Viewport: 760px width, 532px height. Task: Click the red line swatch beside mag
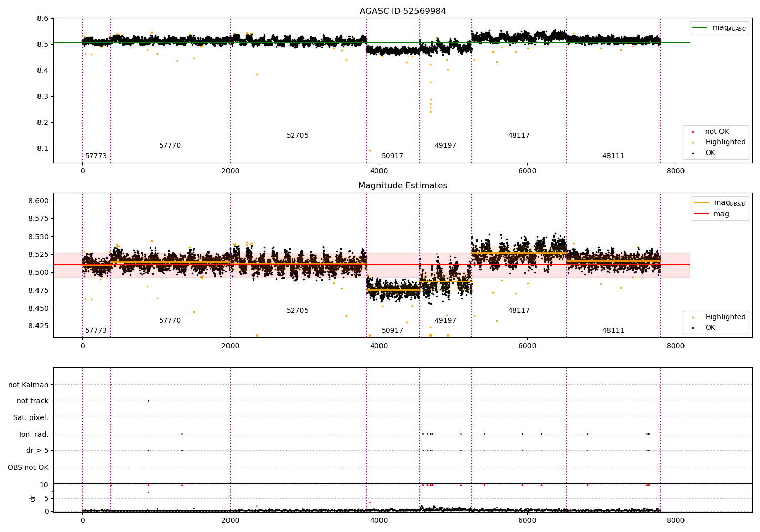[701, 214]
